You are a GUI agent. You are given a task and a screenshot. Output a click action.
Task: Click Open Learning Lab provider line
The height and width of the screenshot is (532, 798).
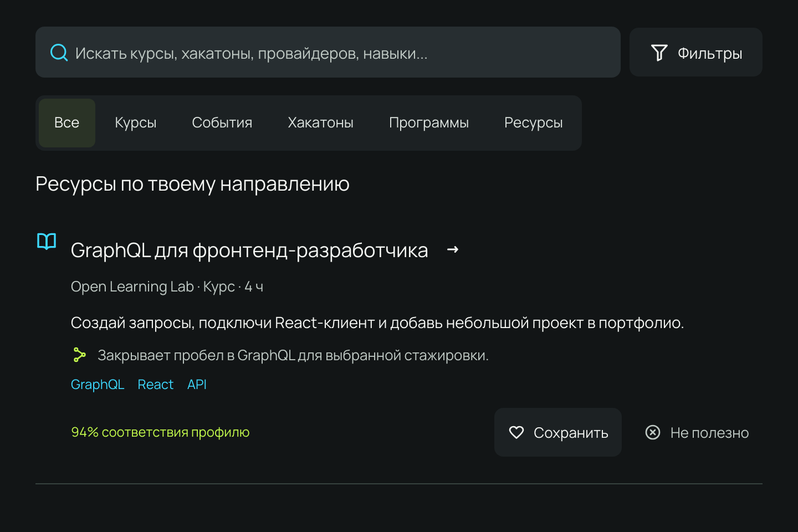point(167,287)
